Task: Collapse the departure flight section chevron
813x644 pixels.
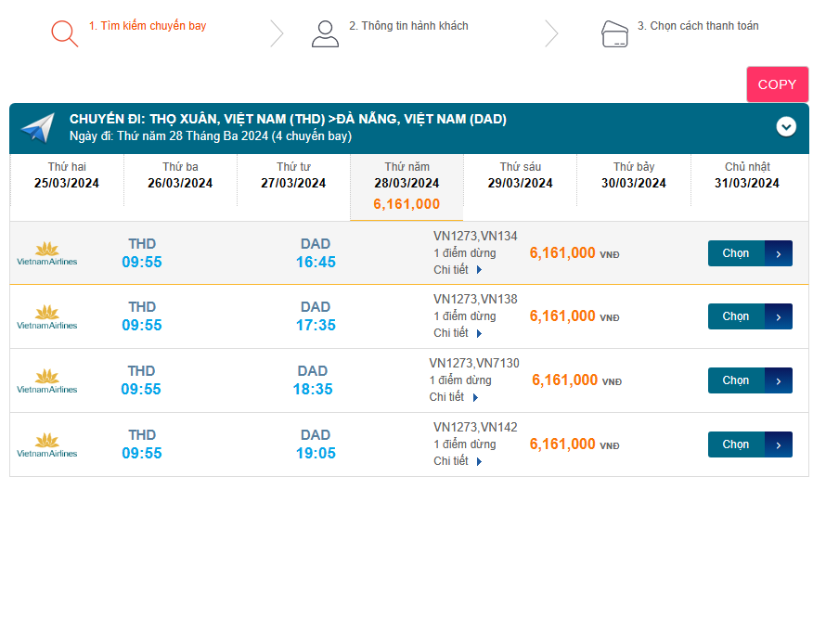Action: click(x=786, y=126)
